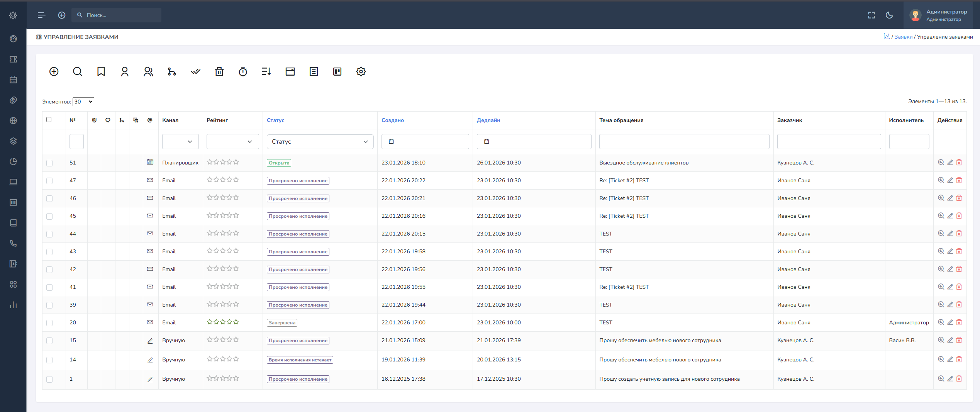Check the checkbox for ticket 20
This screenshot has height=412, width=980.
pyautogui.click(x=49, y=323)
